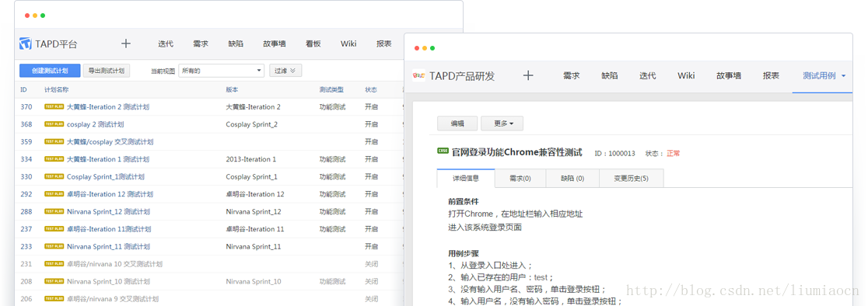Click the TEST PLAN badge on row 370
Viewport: 868px width, 306px height.
pyautogui.click(x=54, y=106)
